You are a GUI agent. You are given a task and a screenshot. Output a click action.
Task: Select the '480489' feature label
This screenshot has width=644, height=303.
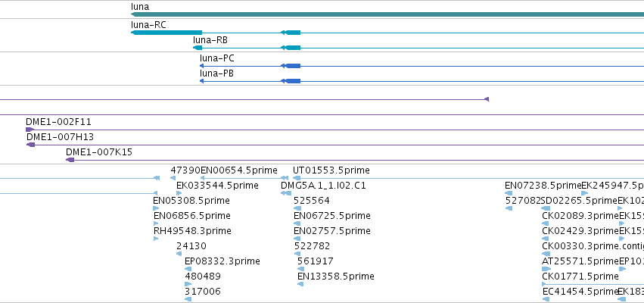(203, 276)
